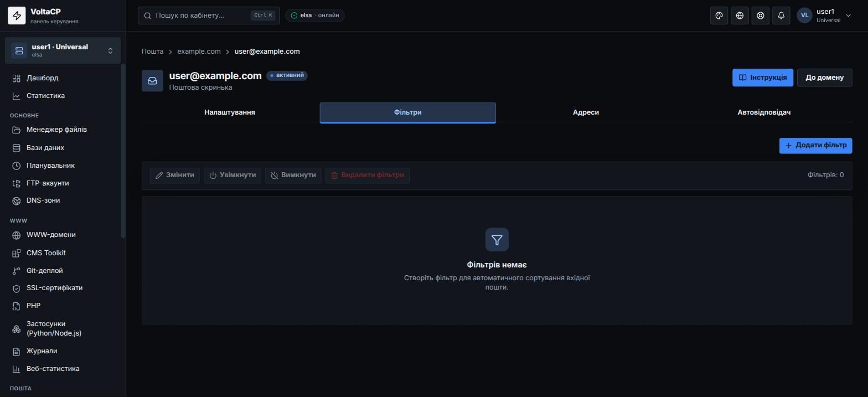Open FTP-акаунти page
868x397 pixels.
63,183
